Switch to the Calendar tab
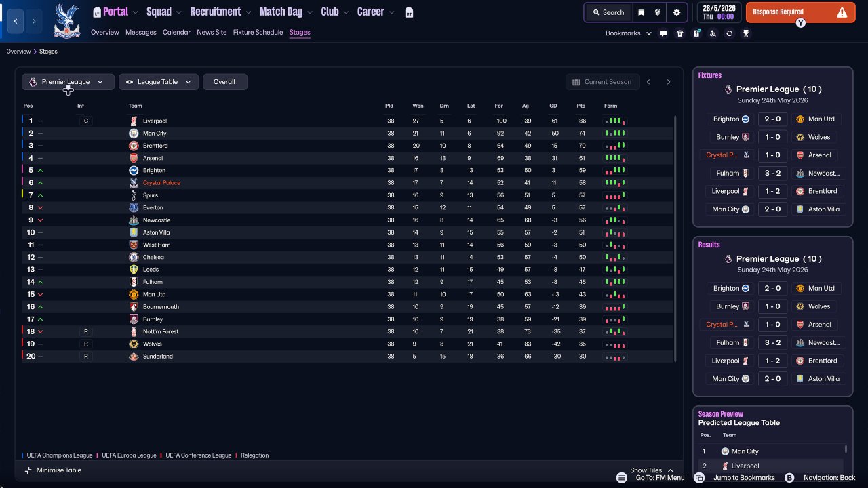Image resolution: width=868 pixels, height=488 pixels. point(176,33)
